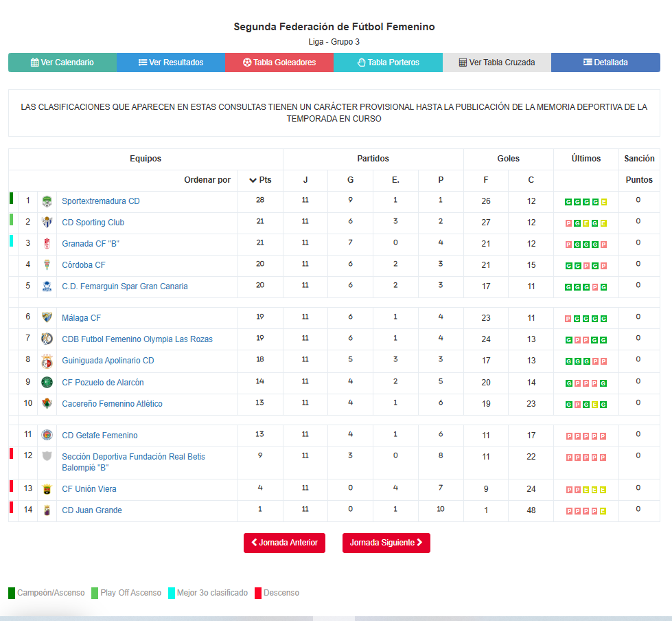672x621 pixels.
Task: Open Sección Deportiva Fundación Real Betis link
Action: [133, 462]
